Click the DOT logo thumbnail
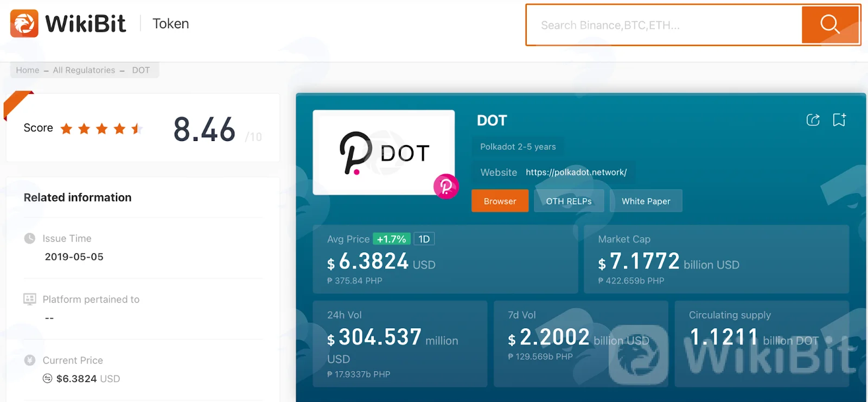Viewport: 868px width, 402px height. click(384, 152)
